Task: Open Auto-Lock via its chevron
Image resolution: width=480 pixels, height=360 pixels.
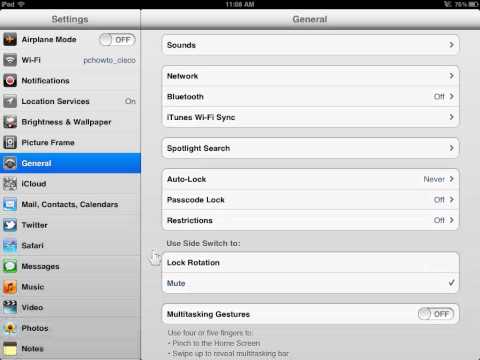Action: (x=452, y=179)
